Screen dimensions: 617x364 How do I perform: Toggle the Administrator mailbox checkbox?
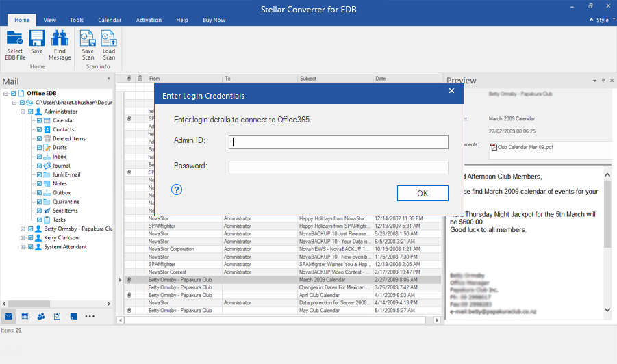pyautogui.click(x=31, y=112)
